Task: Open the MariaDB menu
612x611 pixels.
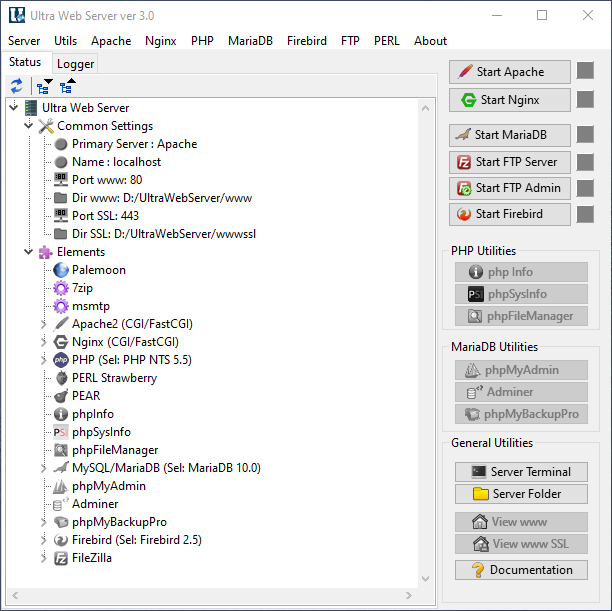Action: tap(250, 41)
